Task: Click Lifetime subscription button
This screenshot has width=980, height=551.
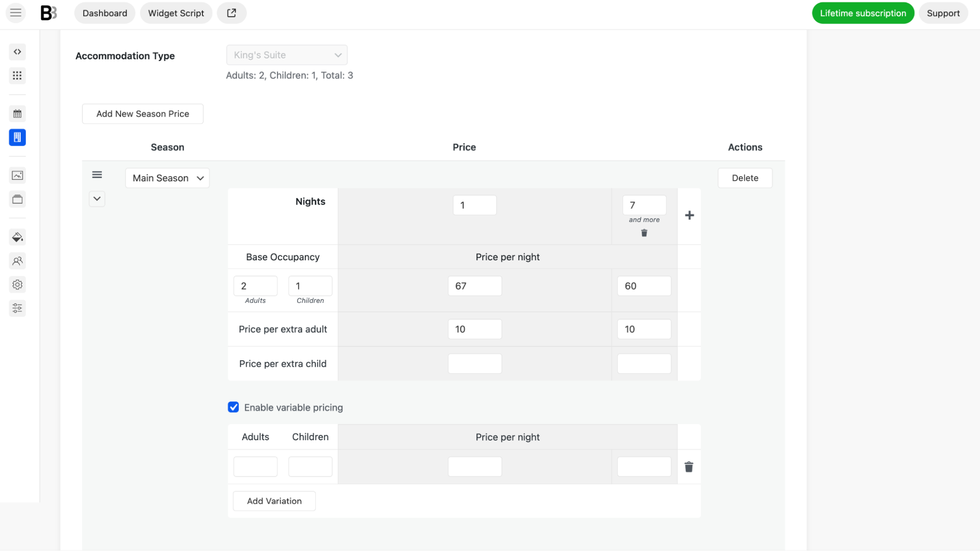Action: click(x=863, y=13)
